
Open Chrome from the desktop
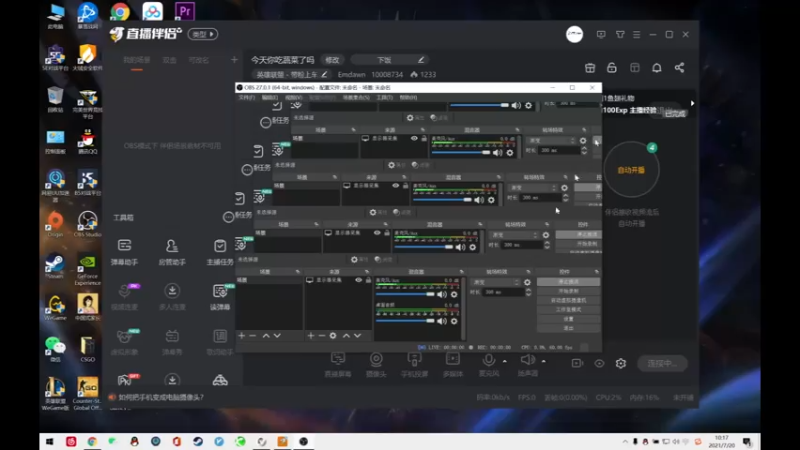[x=119, y=11]
